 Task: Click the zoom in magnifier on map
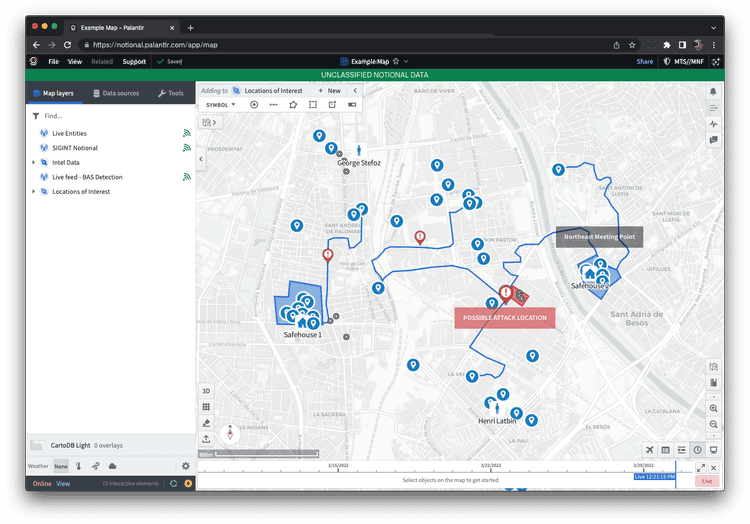(x=713, y=409)
